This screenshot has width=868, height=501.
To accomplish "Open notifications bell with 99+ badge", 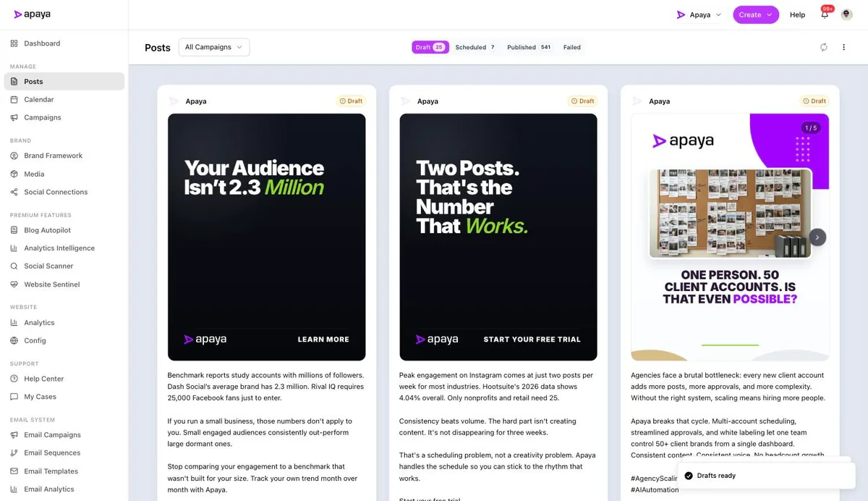I will point(825,14).
